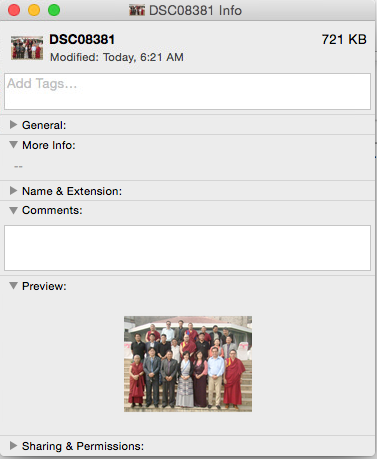Minimize the Info window with yellow button
Image resolution: width=377 pixels, height=459 pixels.
coord(34,10)
